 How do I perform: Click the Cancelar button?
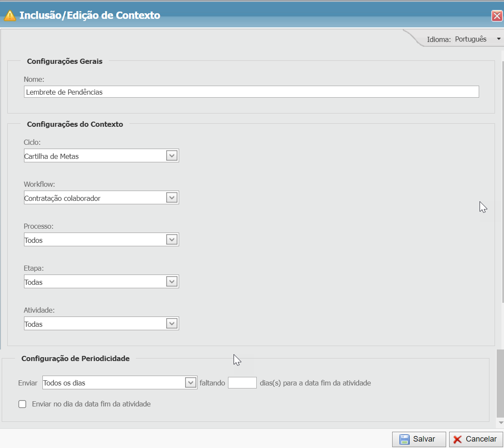click(476, 439)
